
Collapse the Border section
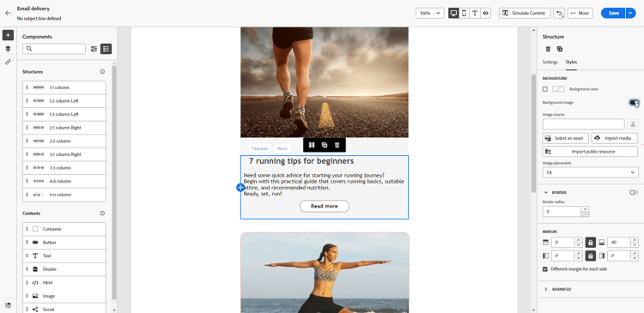[546, 192]
